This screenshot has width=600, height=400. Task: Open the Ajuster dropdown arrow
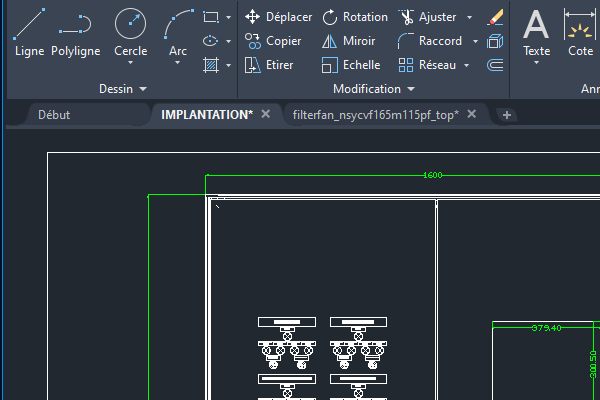471,17
